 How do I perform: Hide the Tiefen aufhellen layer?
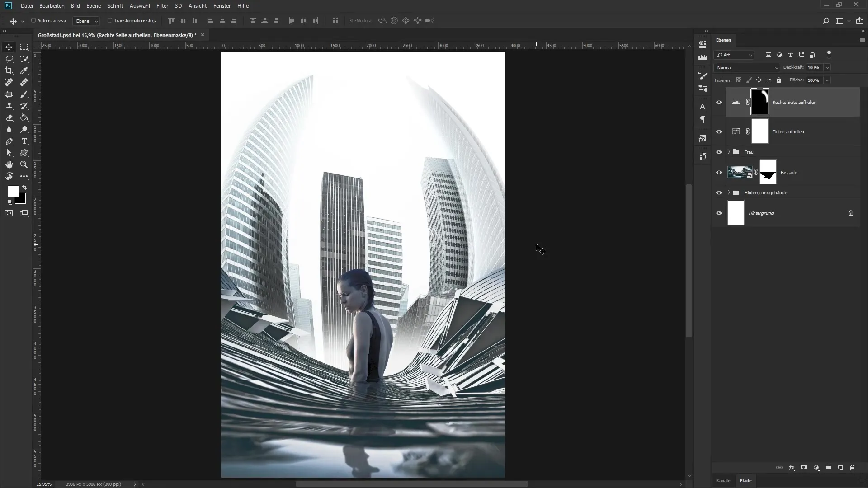719,131
